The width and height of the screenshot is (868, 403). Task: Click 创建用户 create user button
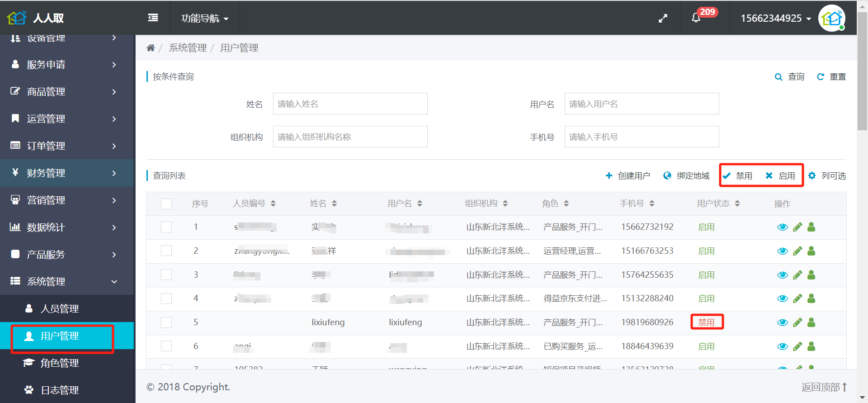point(628,175)
